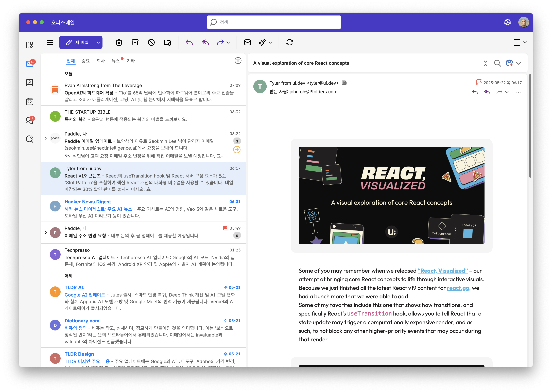552x392 pixels.
Task: Click the 3 message count badge on Paddle thread
Action: 237,141
